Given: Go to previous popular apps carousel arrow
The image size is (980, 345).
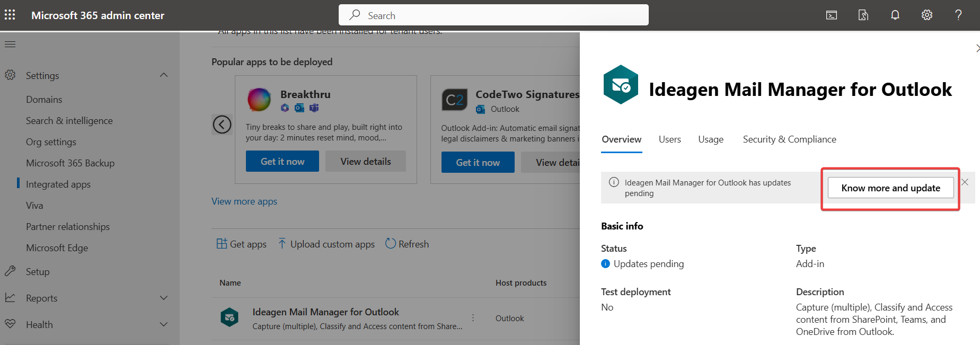Looking at the screenshot, I should (222, 125).
